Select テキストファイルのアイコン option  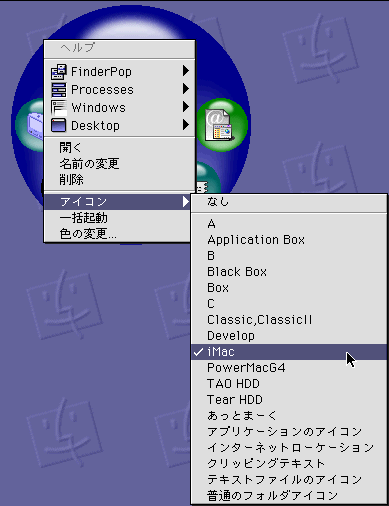pyautogui.click(x=289, y=480)
